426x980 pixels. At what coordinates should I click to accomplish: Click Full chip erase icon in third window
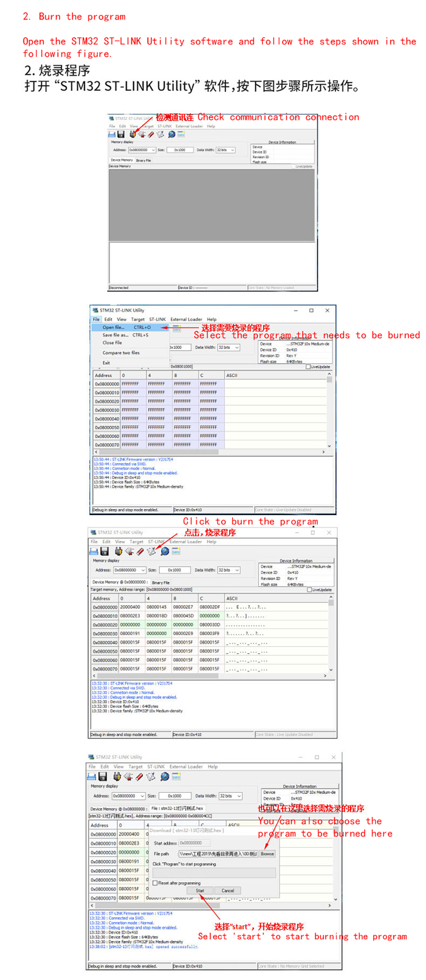[140, 551]
